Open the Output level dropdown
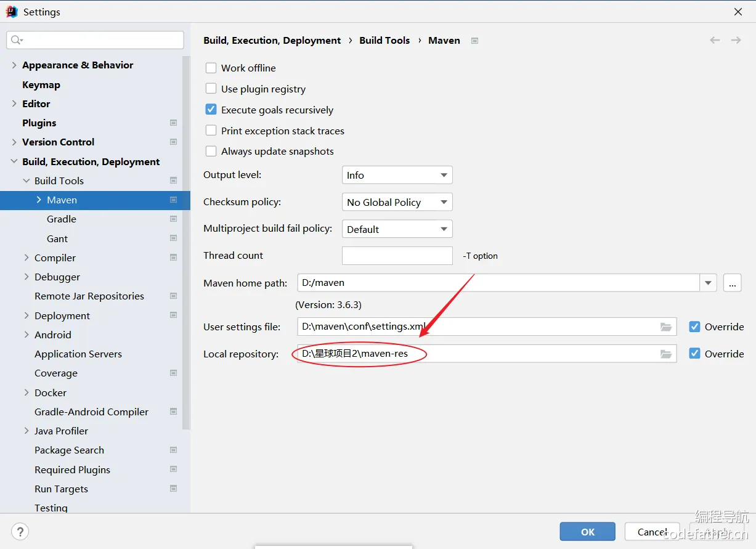 pyautogui.click(x=397, y=176)
